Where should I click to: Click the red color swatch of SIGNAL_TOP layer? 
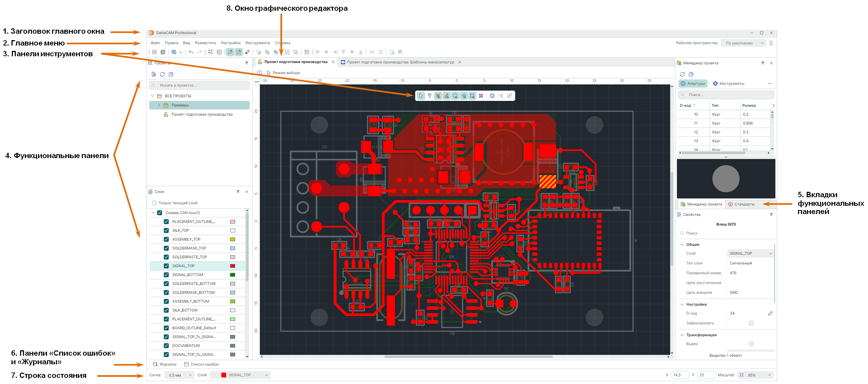(233, 266)
